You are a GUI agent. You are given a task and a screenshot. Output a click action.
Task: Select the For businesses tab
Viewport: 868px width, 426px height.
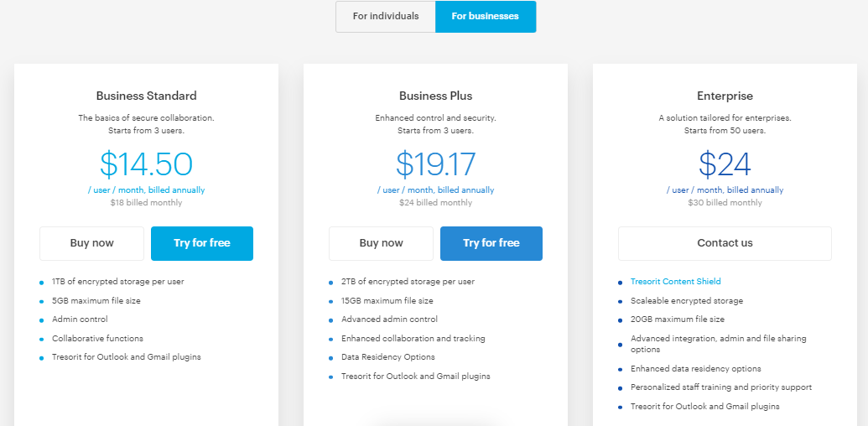485,16
